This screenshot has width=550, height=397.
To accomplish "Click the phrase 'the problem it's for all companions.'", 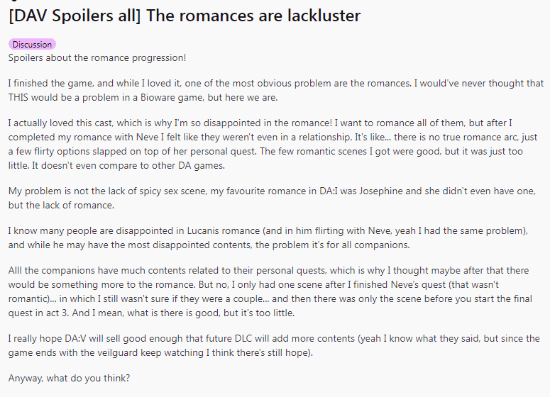I will pyautogui.click(x=332, y=245).
